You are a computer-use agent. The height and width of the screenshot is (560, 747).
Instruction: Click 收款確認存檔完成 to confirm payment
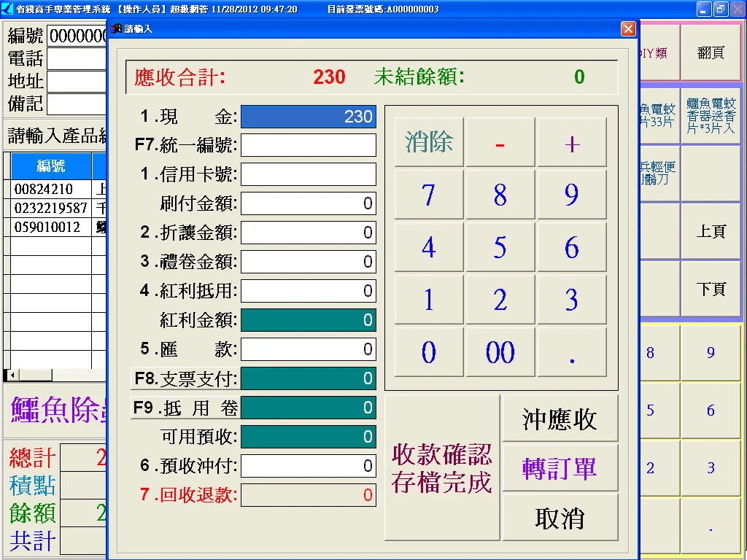tap(442, 468)
